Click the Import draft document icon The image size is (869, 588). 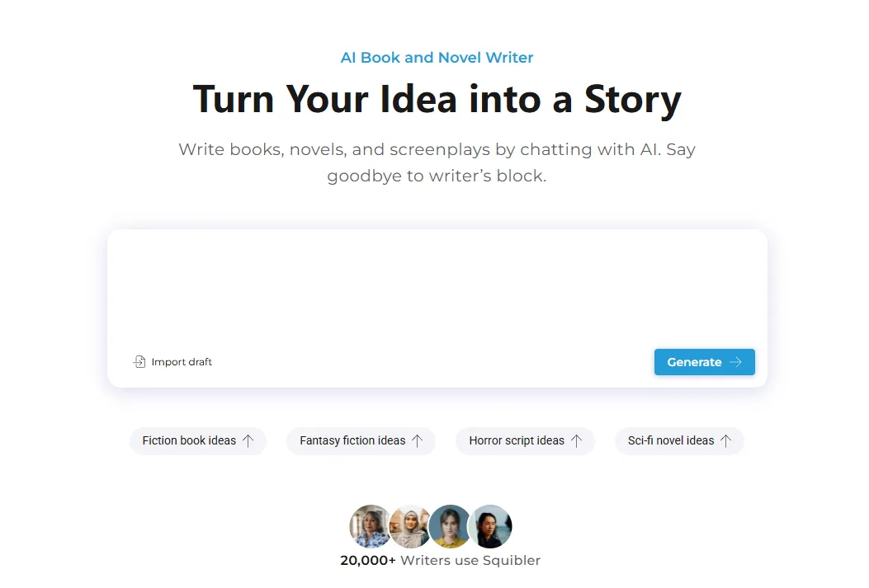pyautogui.click(x=139, y=362)
